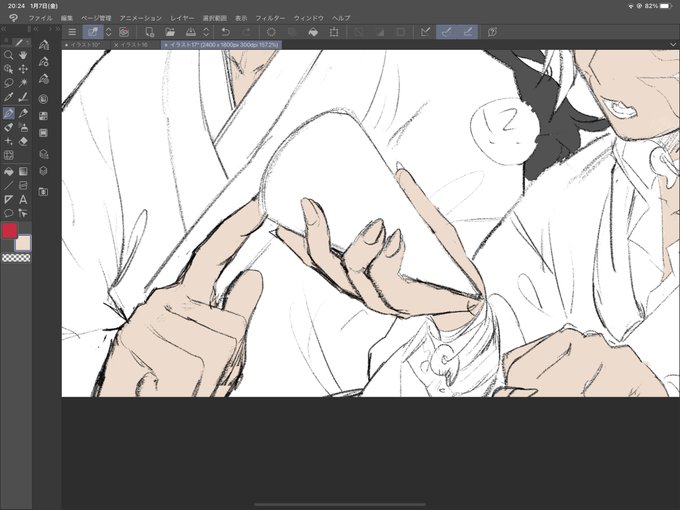
Task: Open the ファイル menu
Action: click(x=40, y=18)
